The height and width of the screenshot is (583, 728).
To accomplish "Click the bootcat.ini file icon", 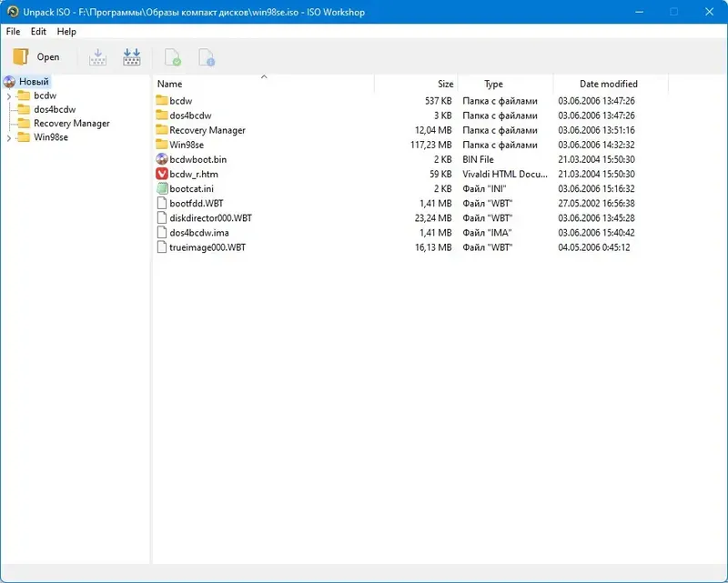I will click(162, 188).
